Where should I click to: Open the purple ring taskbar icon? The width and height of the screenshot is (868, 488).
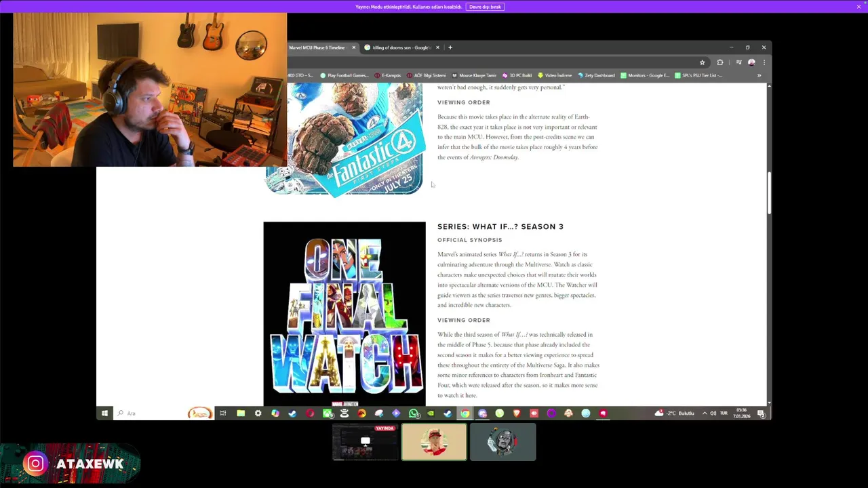pyautogui.click(x=551, y=413)
